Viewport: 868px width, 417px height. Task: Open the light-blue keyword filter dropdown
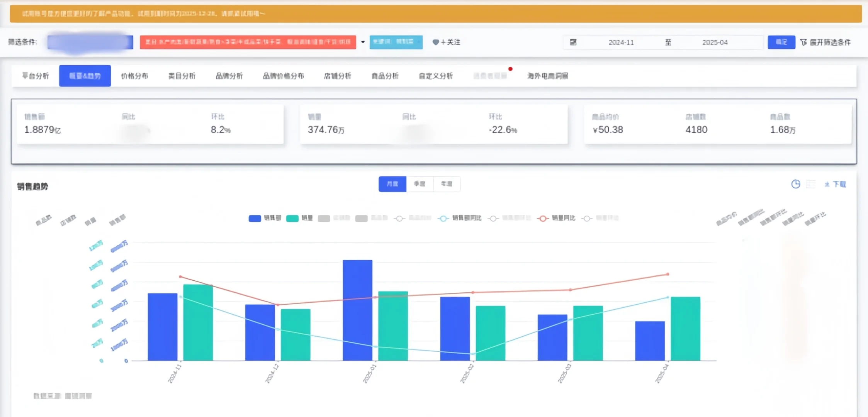(396, 42)
